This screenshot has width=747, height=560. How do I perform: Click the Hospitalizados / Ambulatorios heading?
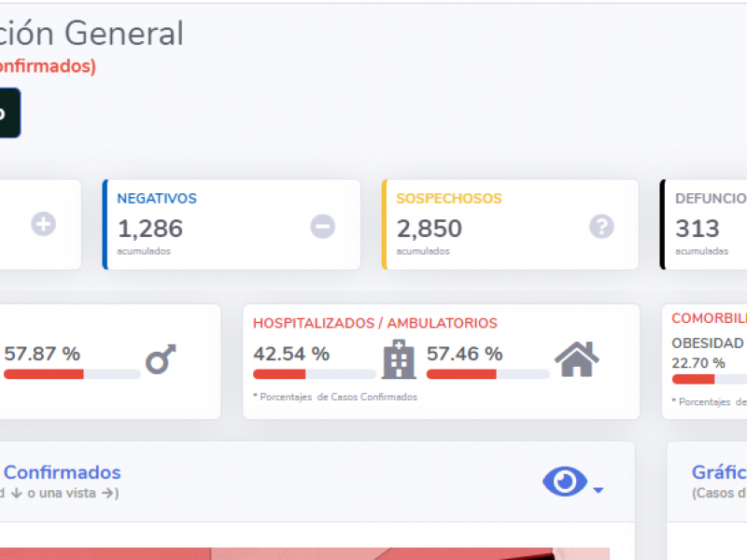click(375, 323)
